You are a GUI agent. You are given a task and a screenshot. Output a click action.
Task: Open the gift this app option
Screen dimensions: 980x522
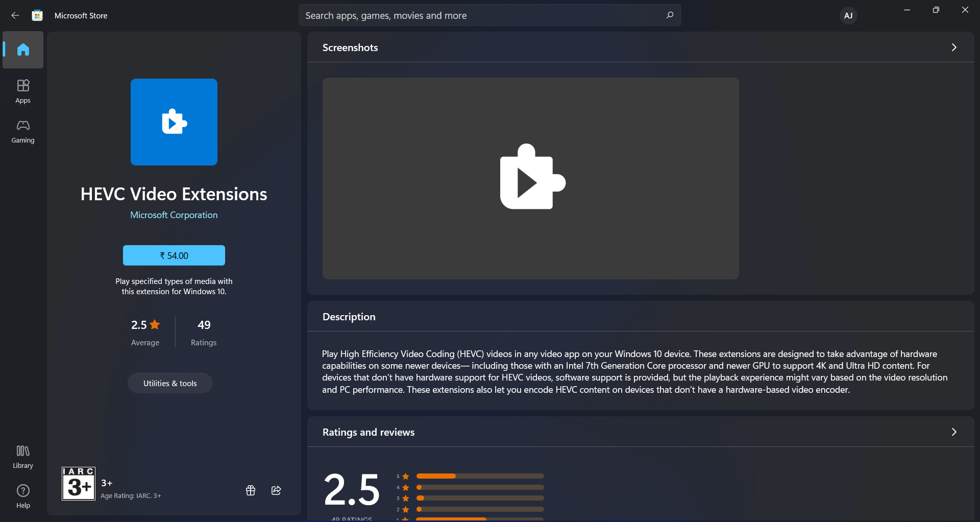[x=250, y=490]
